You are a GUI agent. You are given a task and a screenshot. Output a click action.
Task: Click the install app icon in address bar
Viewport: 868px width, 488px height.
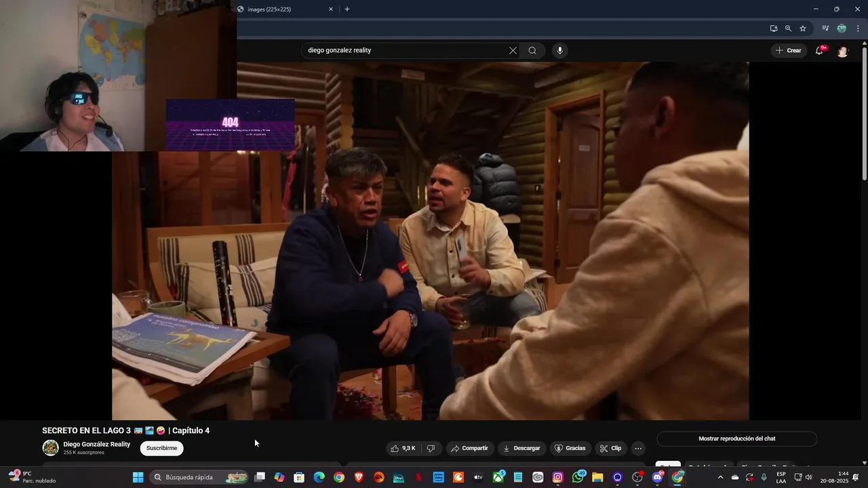tap(774, 28)
